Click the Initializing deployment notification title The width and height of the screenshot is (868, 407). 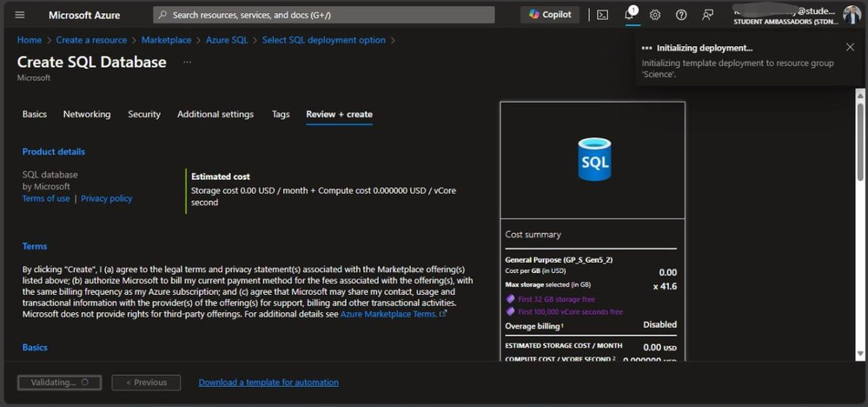(705, 48)
